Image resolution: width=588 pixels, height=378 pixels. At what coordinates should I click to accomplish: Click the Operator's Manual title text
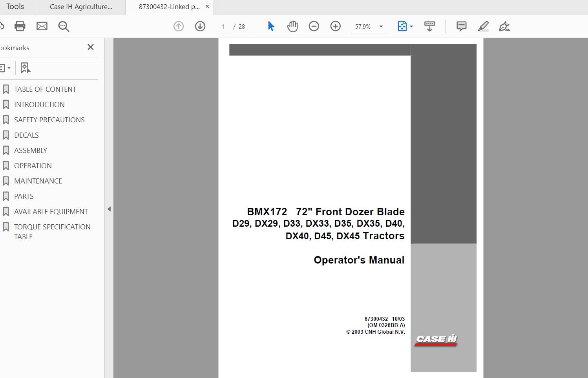[x=359, y=260]
